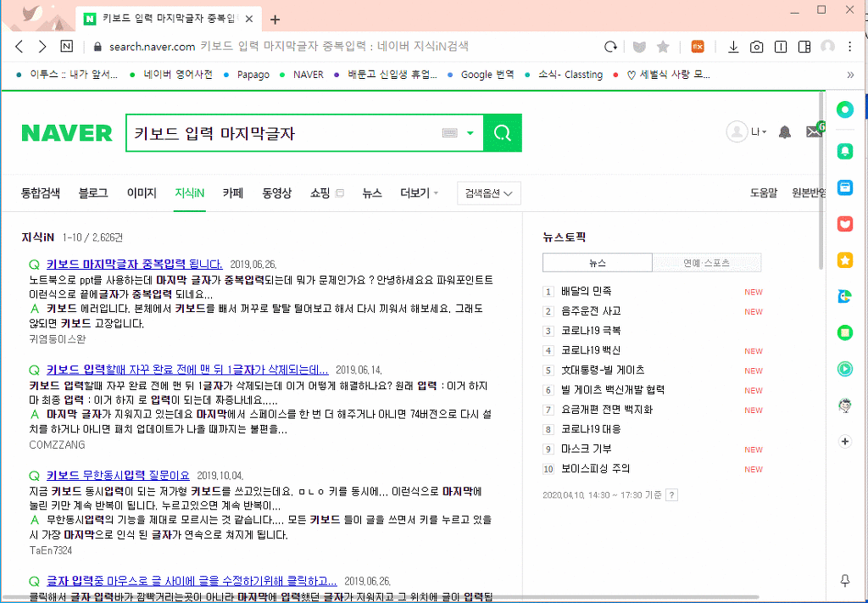Open the 검색옵션 dropdown
This screenshot has height=603, width=868.
[488, 193]
